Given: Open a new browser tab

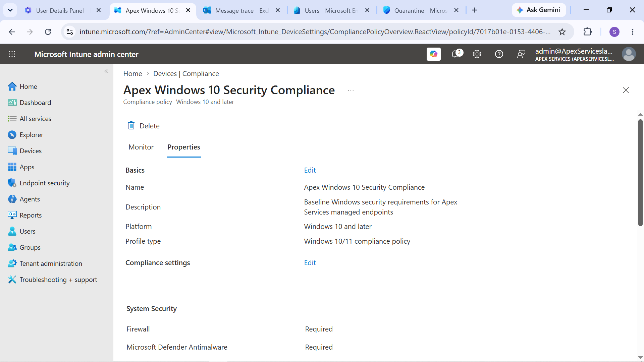Looking at the screenshot, I should point(474,10).
